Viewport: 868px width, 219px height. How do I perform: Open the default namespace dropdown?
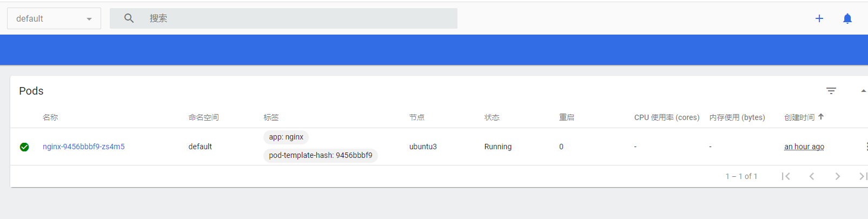54,18
